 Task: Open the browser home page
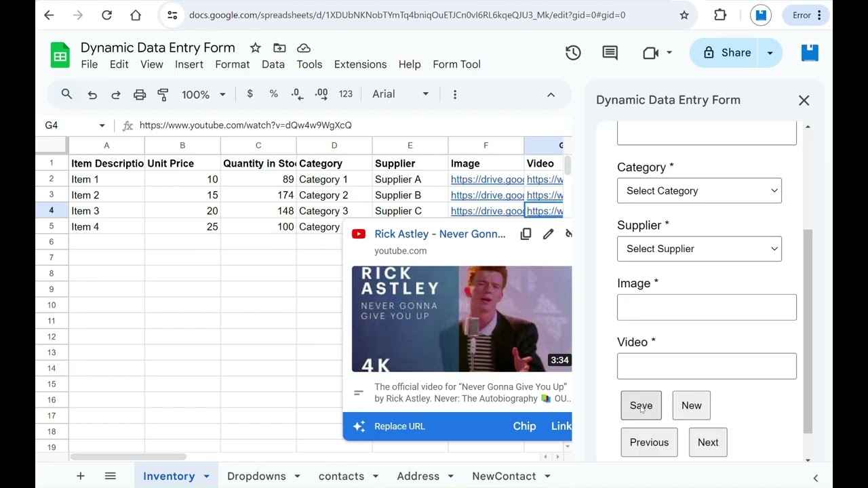(136, 15)
